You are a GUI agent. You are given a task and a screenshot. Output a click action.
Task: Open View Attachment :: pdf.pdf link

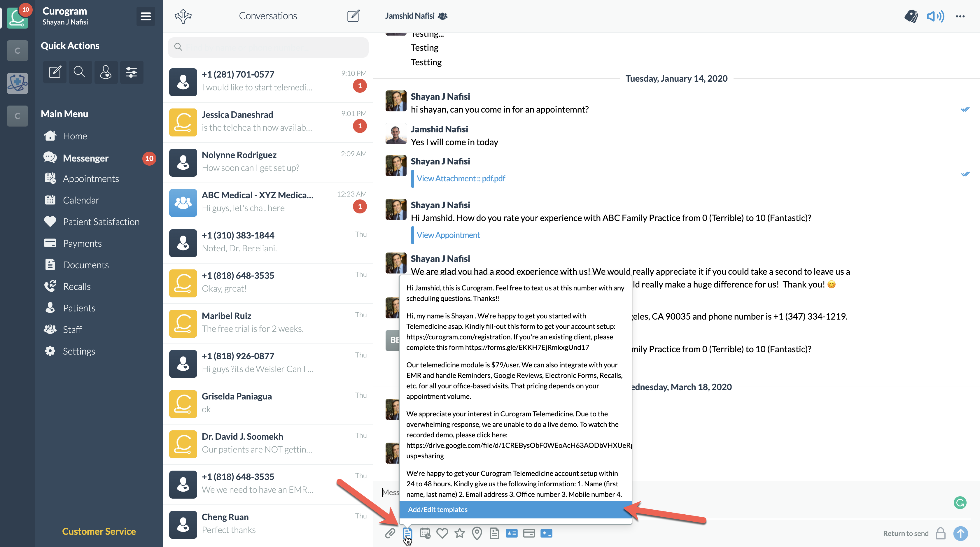coord(461,178)
